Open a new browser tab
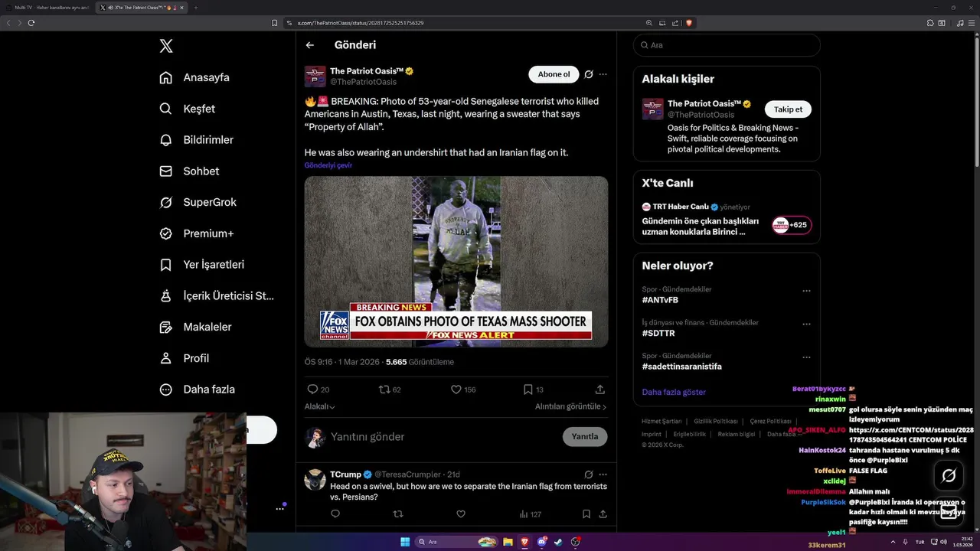 tap(196, 8)
